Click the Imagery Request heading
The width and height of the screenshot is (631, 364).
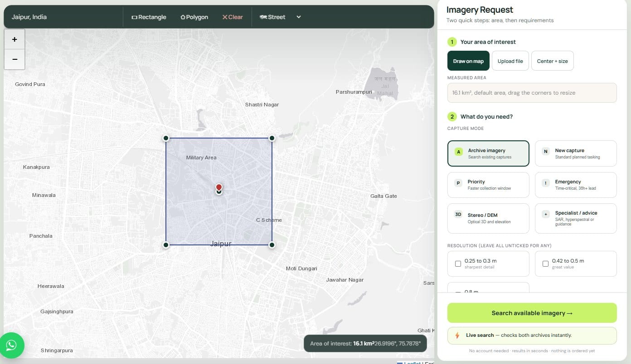coord(480,10)
